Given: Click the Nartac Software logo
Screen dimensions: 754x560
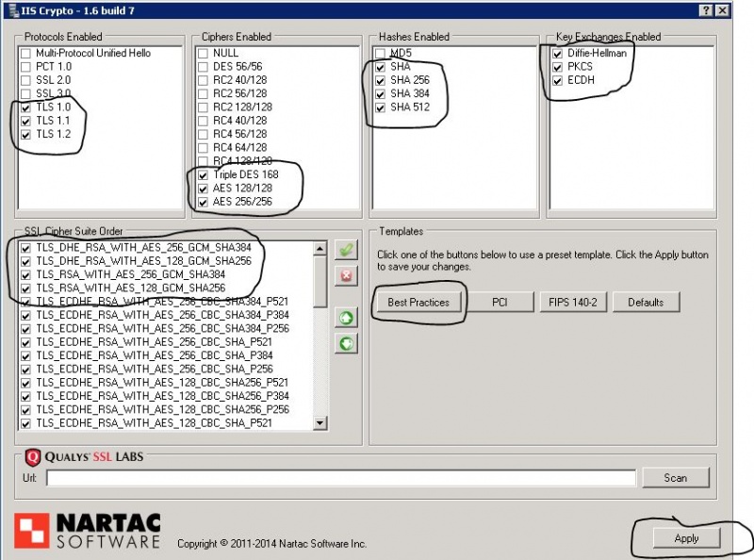Looking at the screenshot, I should [x=87, y=530].
